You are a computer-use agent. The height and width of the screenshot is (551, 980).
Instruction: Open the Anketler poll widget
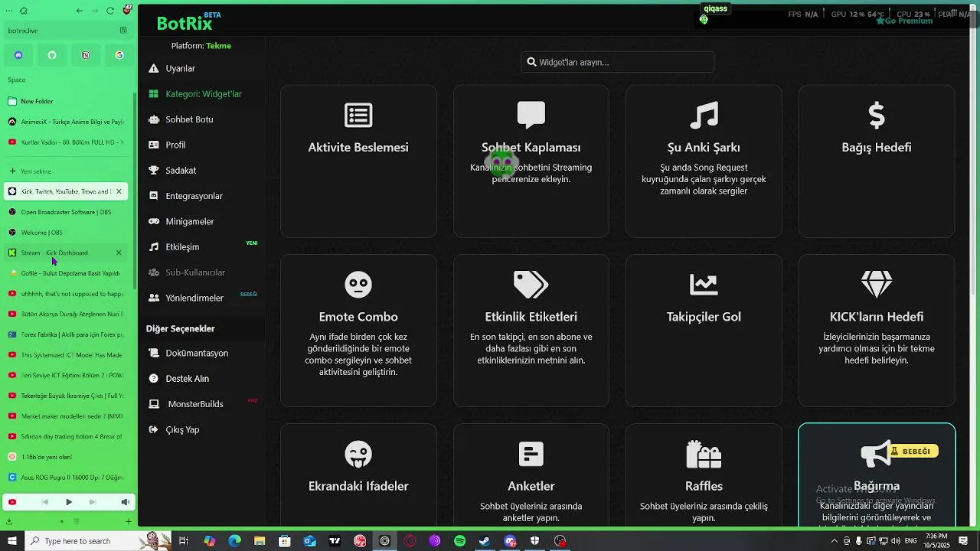pos(531,475)
